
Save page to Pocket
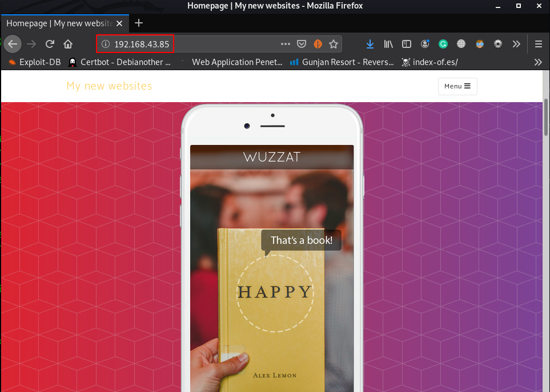[302, 44]
